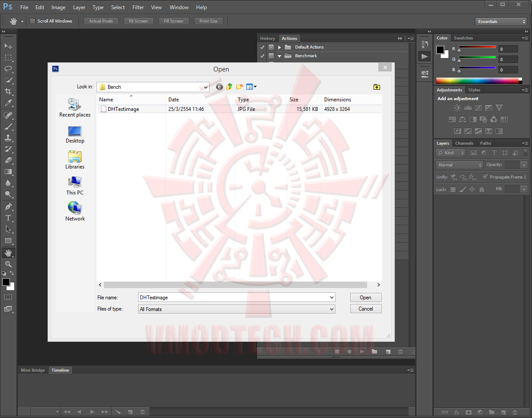Expand the Default Actions set
Image resolution: width=532 pixels, height=418 pixels.
(280, 47)
